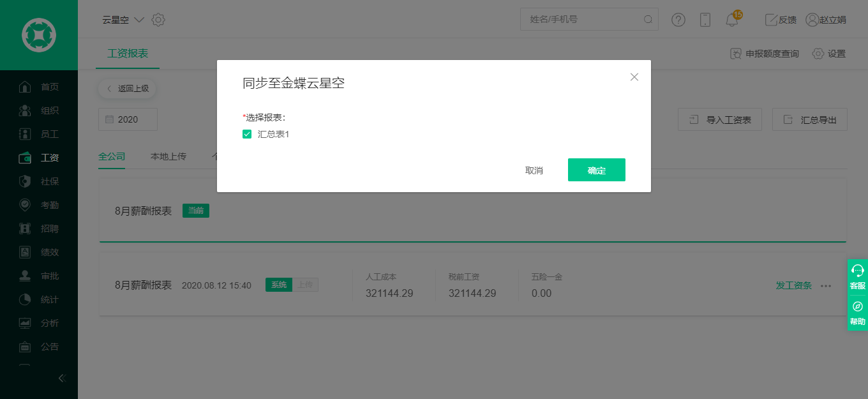This screenshot has width=868, height=399.
Task: Close the 同步至金蝶云星空 dialog
Action: point(634,77)
